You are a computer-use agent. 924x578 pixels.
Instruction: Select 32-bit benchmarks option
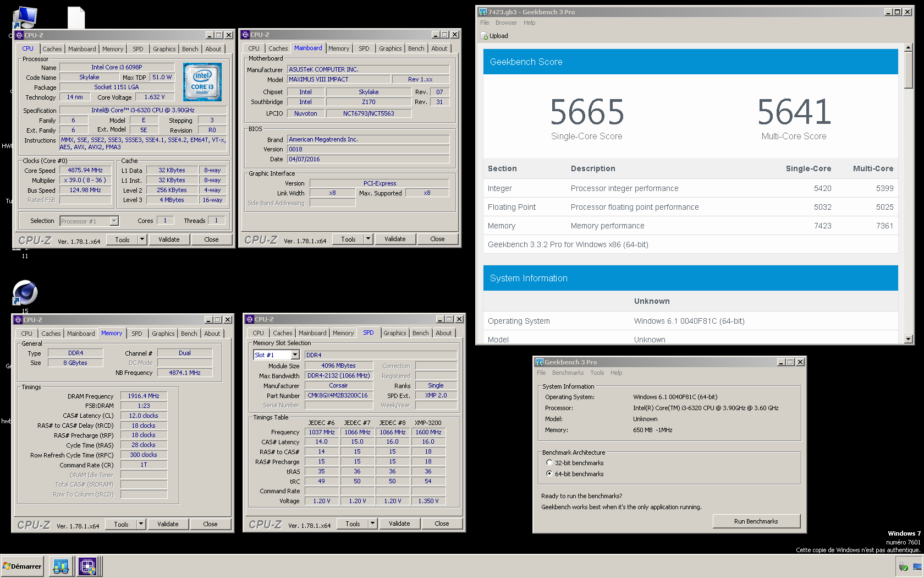pos(549,463)
